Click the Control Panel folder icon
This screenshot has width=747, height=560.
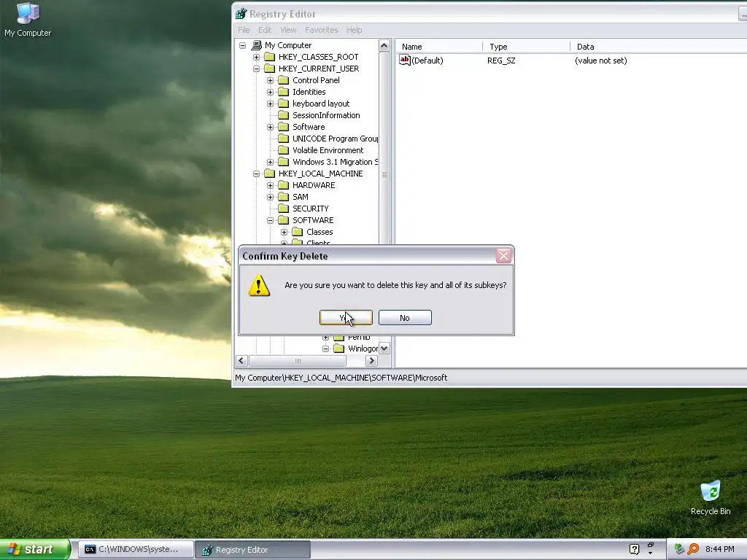(x=284, y=80)
